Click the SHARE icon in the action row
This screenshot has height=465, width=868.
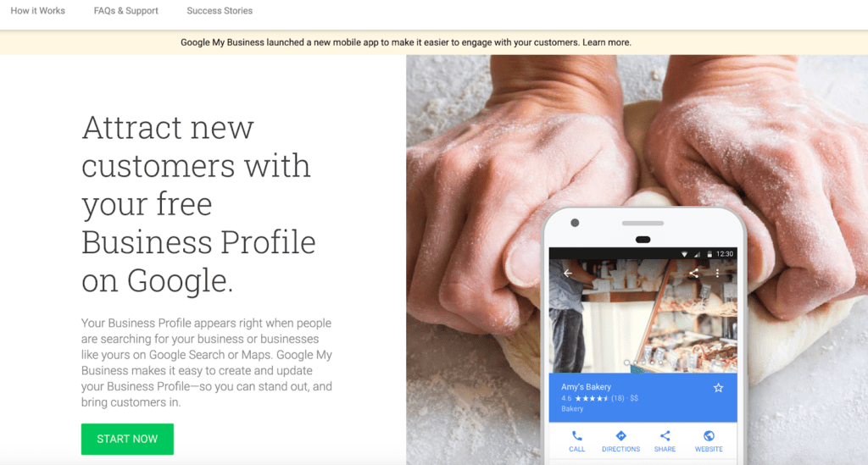coord(665,435)
